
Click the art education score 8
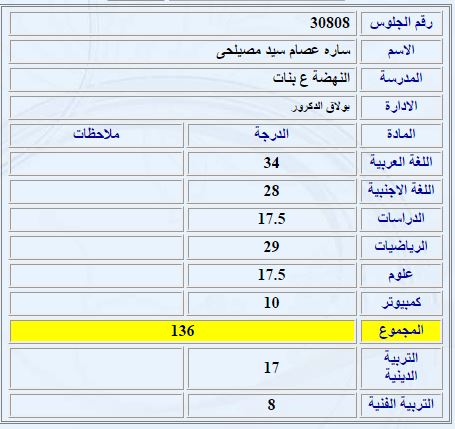[271, 405]
